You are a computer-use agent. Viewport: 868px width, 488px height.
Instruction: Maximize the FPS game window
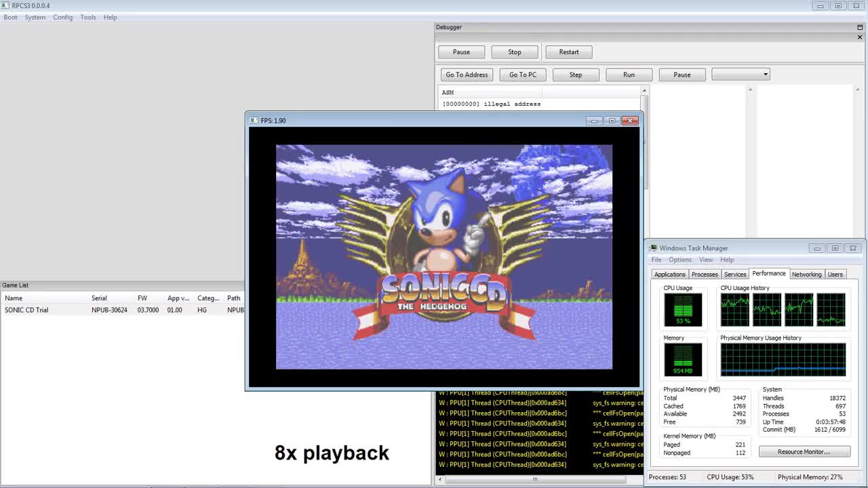point(612,121)
